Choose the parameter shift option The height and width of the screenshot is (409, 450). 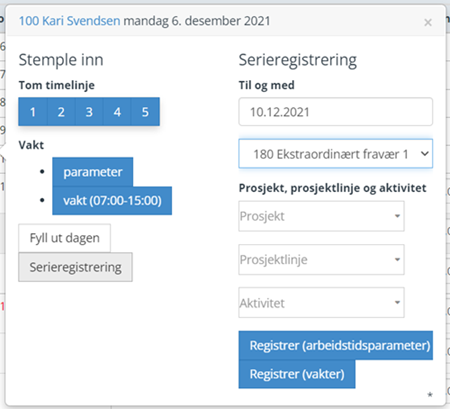(x=93, y=172)
